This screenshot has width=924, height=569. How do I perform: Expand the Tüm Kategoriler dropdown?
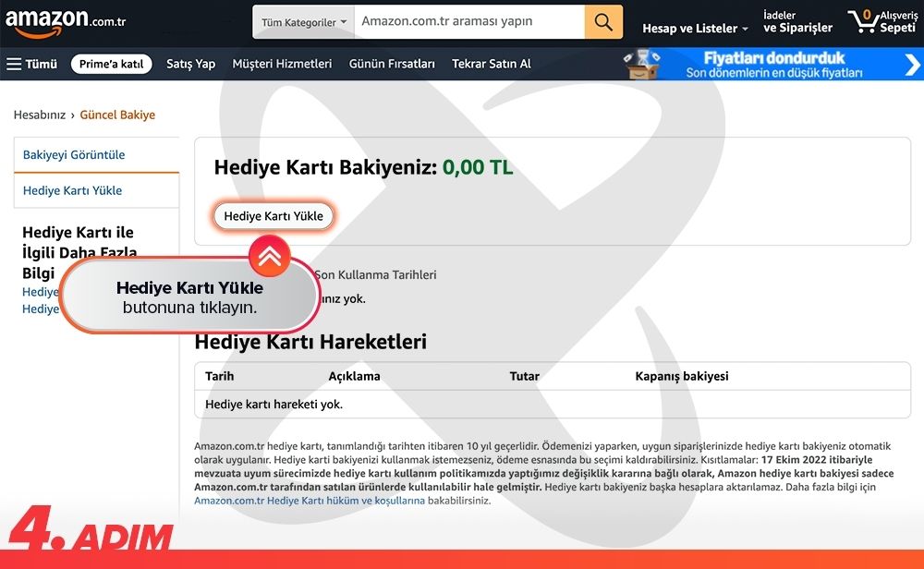coord(303,22)
